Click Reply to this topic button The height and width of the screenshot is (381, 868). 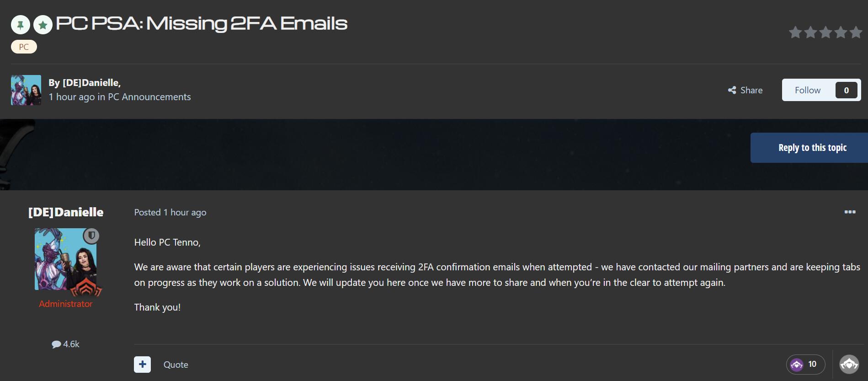[812, 148]
